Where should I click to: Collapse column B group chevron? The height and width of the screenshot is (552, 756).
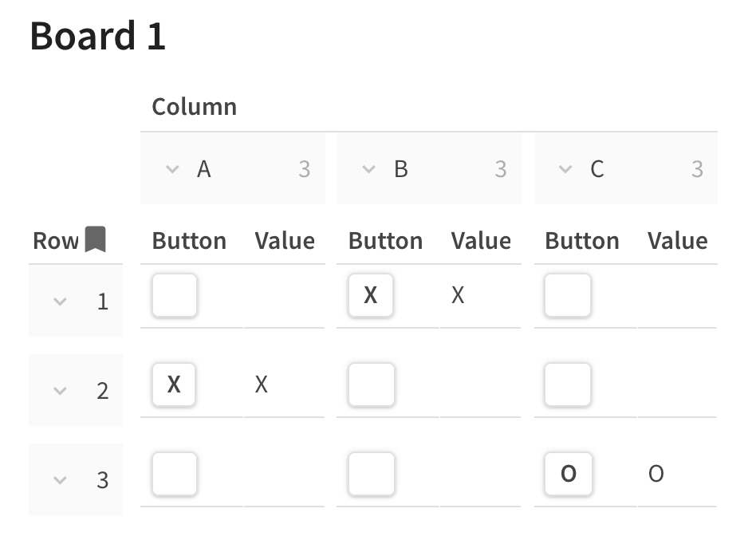click(x=368, y=169)
